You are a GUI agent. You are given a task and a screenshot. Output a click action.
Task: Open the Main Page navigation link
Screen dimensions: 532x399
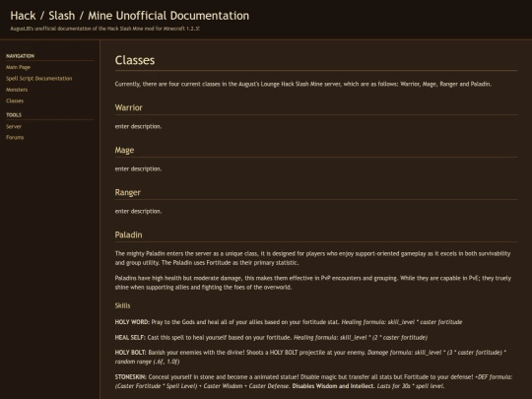coord(18,67)
